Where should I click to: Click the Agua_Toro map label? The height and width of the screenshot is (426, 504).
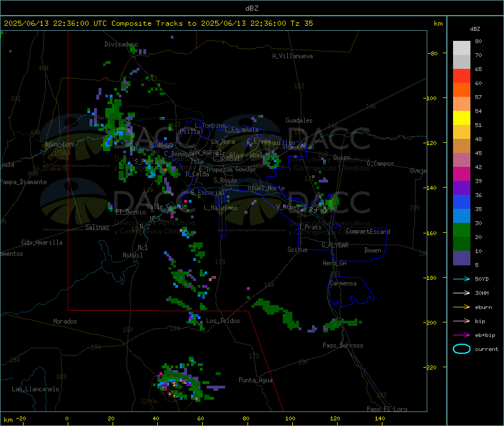coord(60,144)
